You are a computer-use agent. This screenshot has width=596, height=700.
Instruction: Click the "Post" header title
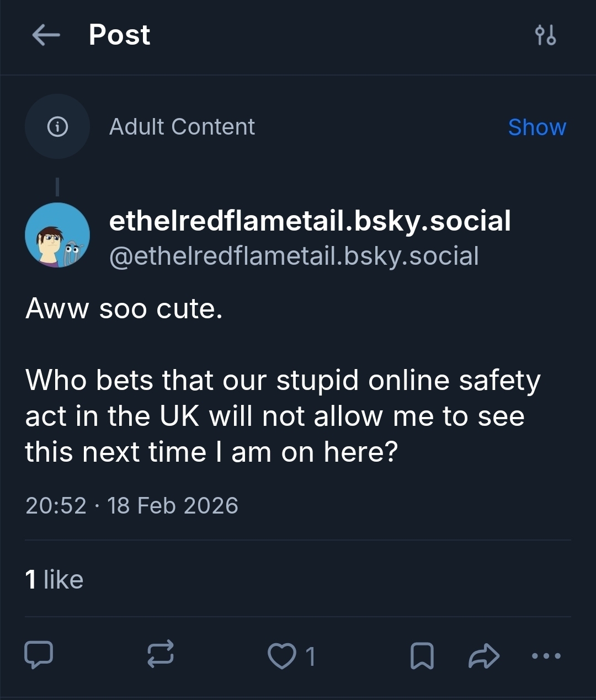[x=119, y=35]
